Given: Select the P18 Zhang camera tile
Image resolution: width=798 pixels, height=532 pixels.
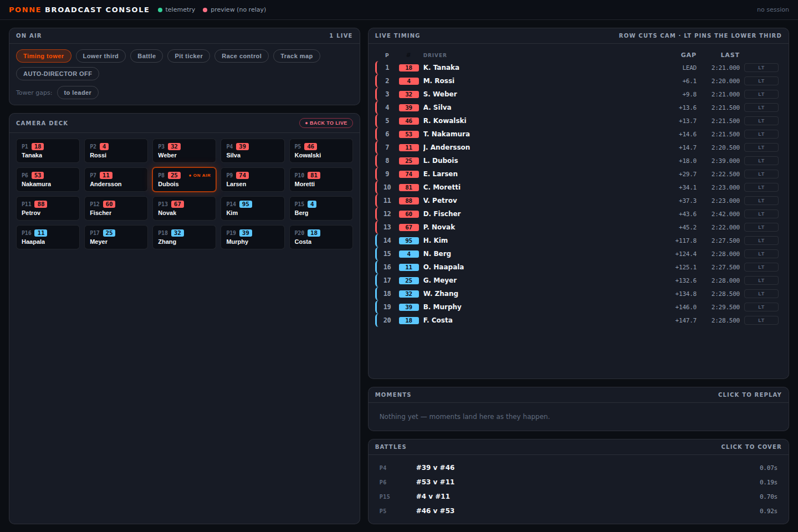Looking at the screenshot, I should click(184, 237).
